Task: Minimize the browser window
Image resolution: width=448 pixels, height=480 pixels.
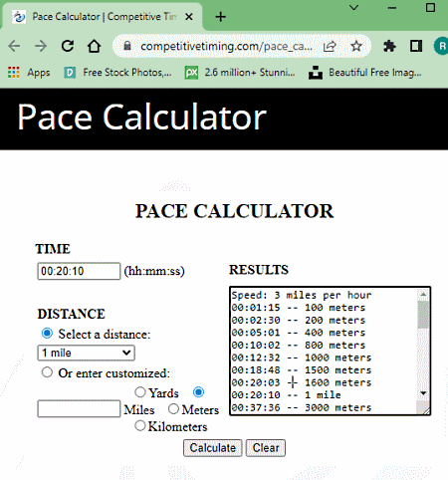Action: [392, 8]
